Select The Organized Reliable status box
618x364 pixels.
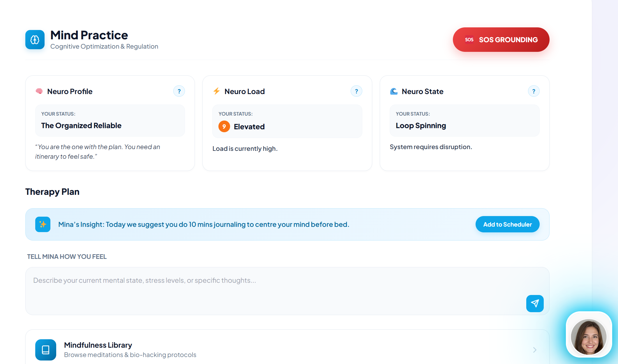point(110,121)
